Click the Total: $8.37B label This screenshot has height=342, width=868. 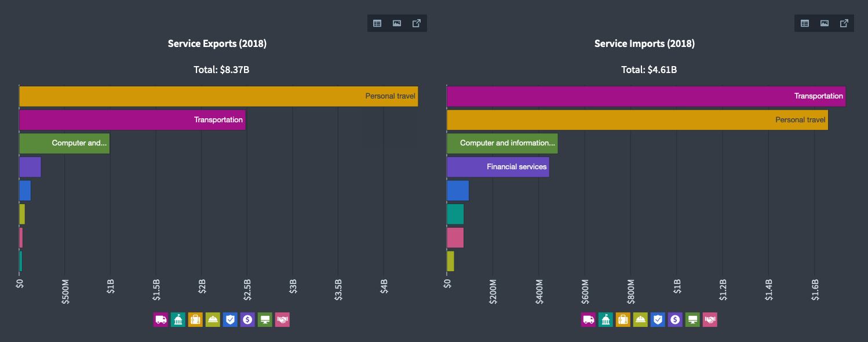coord(221,70)
